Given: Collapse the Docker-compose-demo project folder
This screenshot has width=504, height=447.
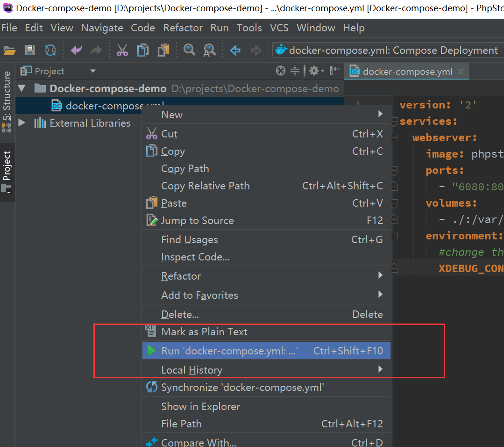Looking at the screenshot, I should pos(21,88).
